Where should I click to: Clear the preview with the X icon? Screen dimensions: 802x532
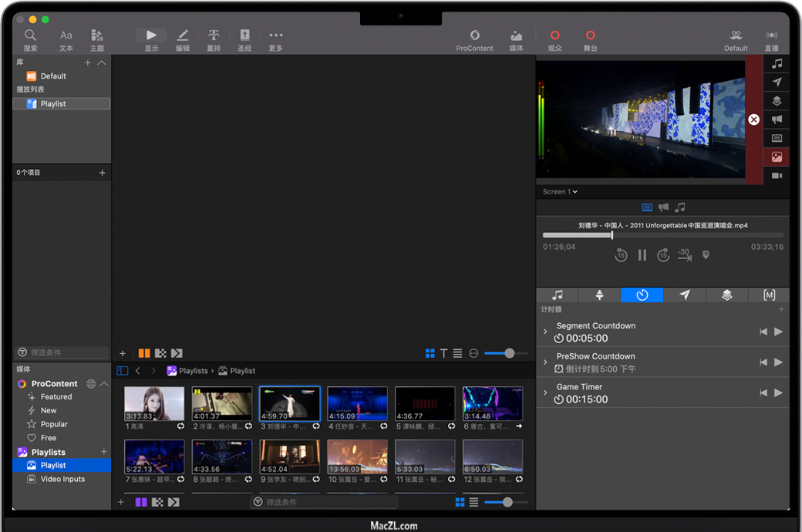click(x=753, y=120)
